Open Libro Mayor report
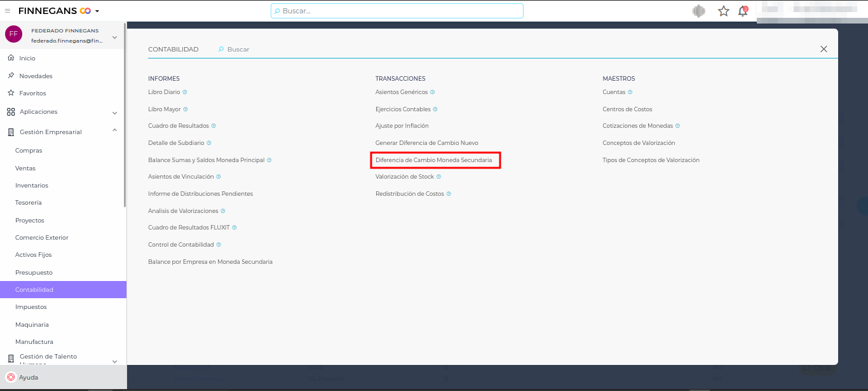 point(165,109)
